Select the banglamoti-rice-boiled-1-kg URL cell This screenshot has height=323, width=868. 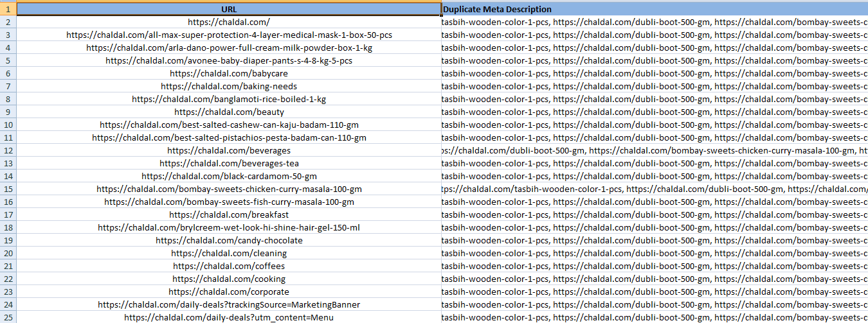coord(229,99)
